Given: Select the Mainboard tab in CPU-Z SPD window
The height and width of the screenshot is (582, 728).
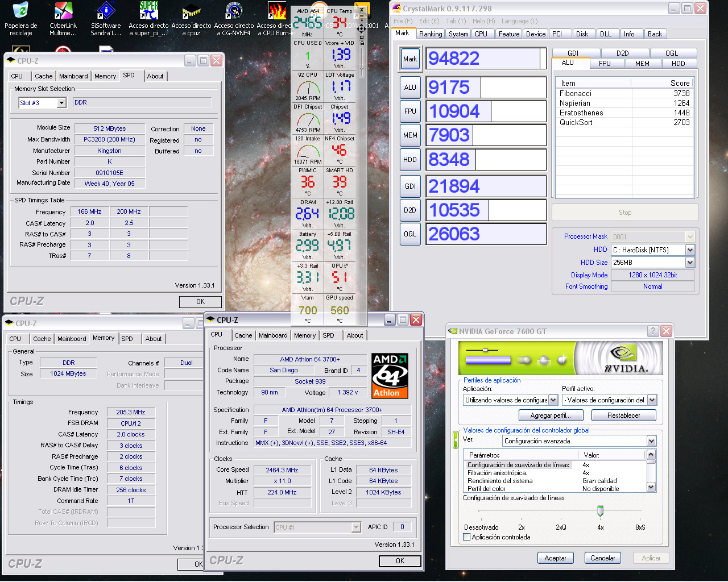Looking at the screenshot, I should point(73,76).
